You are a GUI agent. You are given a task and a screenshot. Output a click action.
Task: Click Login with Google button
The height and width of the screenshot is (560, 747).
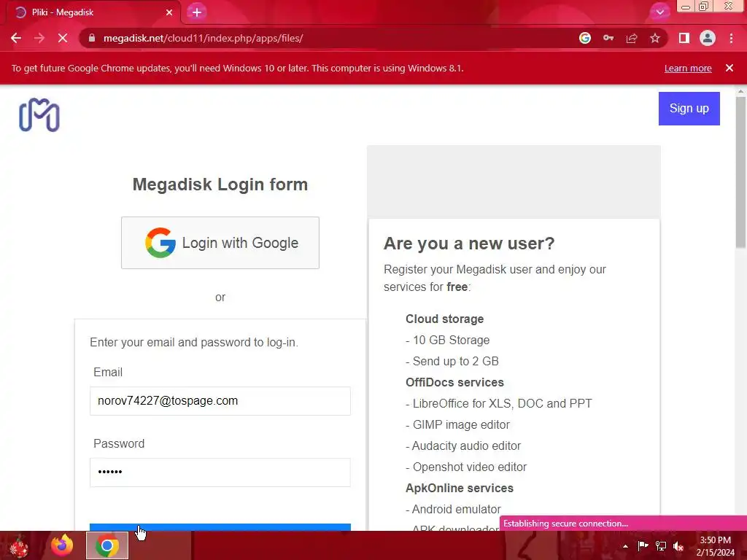pyautogui.click(x=220, y=243)
